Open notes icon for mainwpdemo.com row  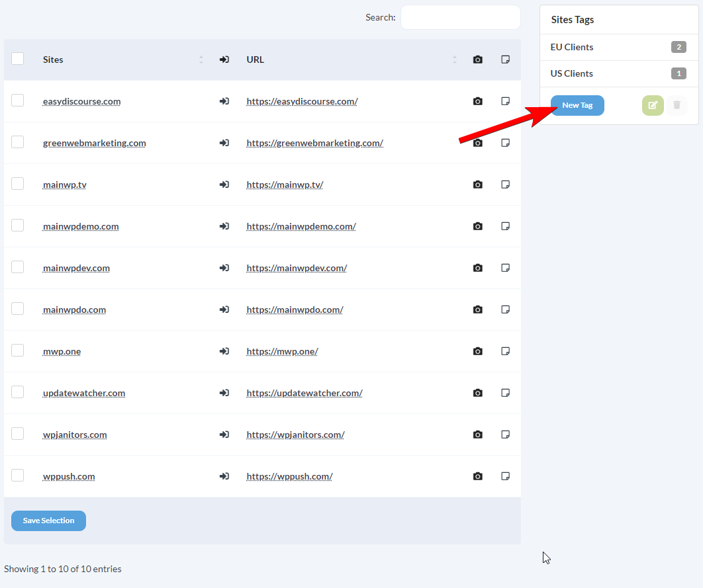click(x=505, y=226)
